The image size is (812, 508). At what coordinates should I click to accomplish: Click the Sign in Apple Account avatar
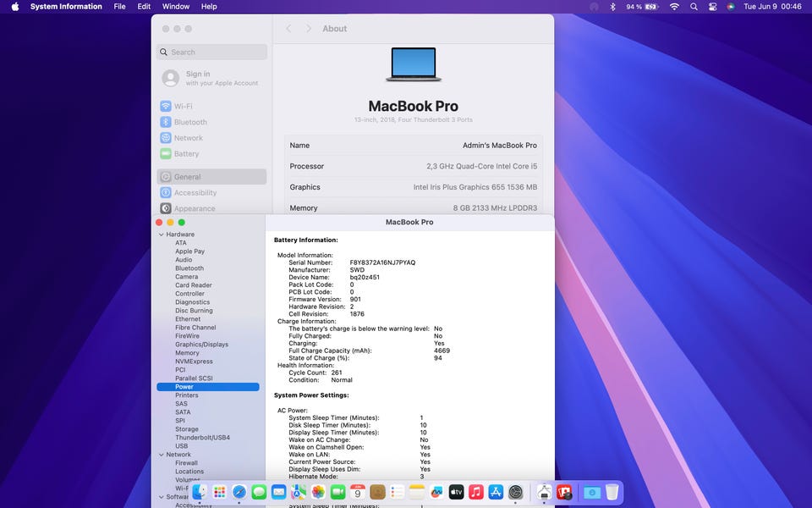click(x=170, y=78)
